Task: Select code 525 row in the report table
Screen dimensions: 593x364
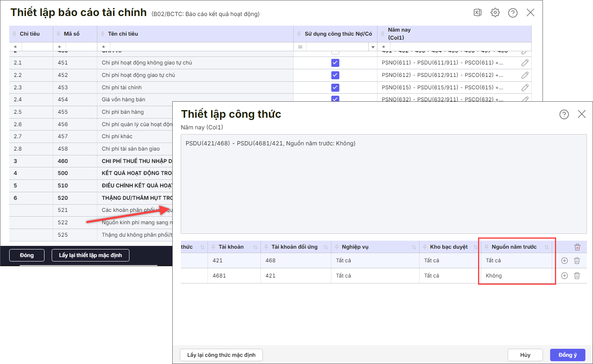Action: tap(91, 235)
